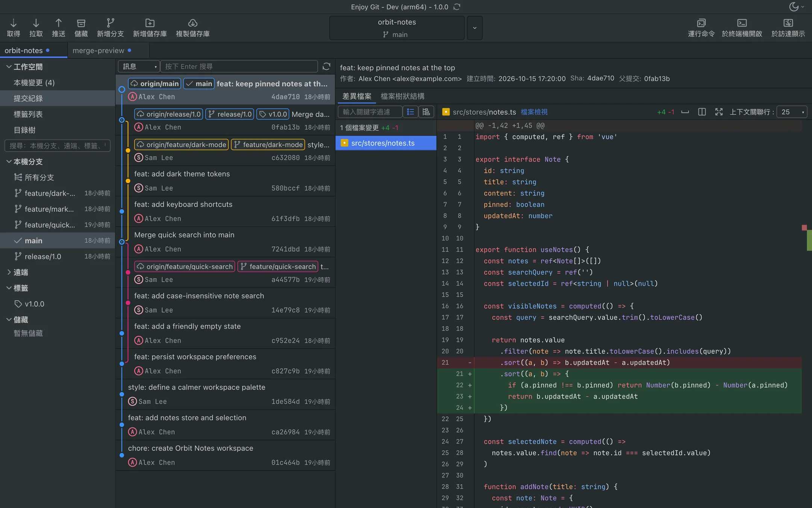Viewport: 812px width, 508px height.
Task: Click the 儲藏 (Stash) toolbar icon
Action: [x=81, y=23]
